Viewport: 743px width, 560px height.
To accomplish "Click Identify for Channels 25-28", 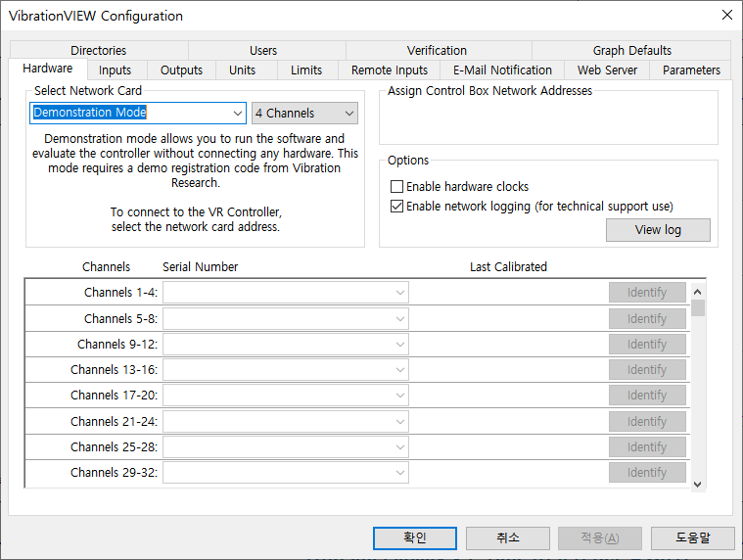I will click(x=647, y=447).
